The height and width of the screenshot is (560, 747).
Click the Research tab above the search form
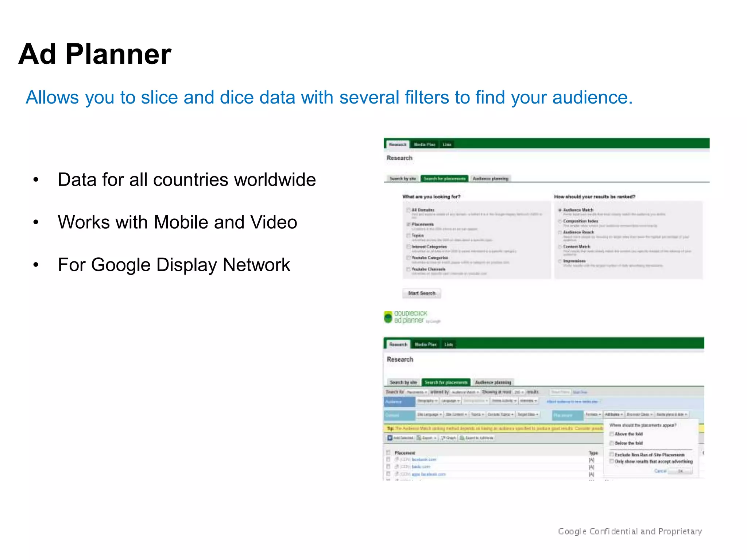point(398,144)
